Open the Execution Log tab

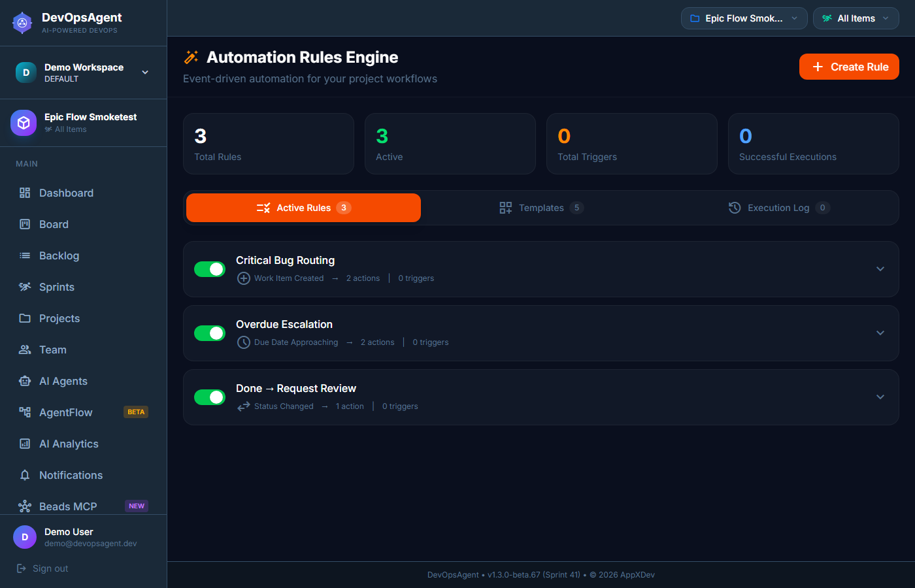778,208
